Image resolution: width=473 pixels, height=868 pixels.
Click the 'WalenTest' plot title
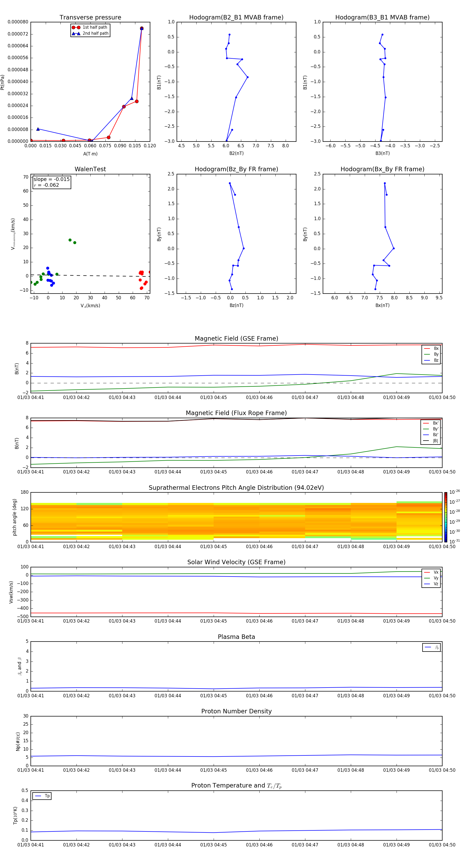(x=90, y=169)
